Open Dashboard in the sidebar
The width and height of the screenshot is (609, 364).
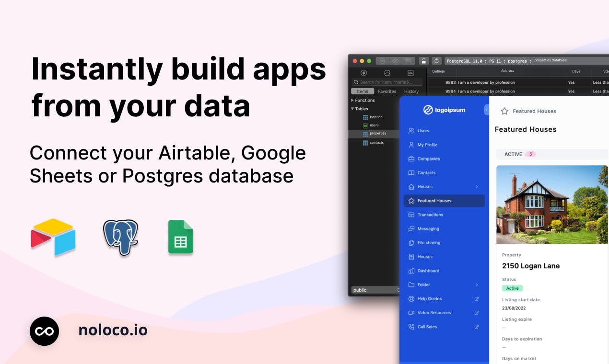(444, 271)
